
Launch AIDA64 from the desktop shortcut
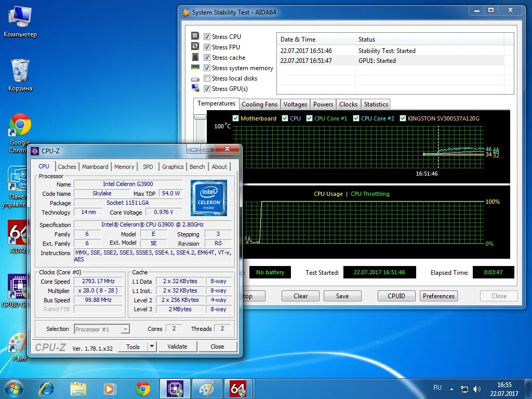tap(17, 236)
